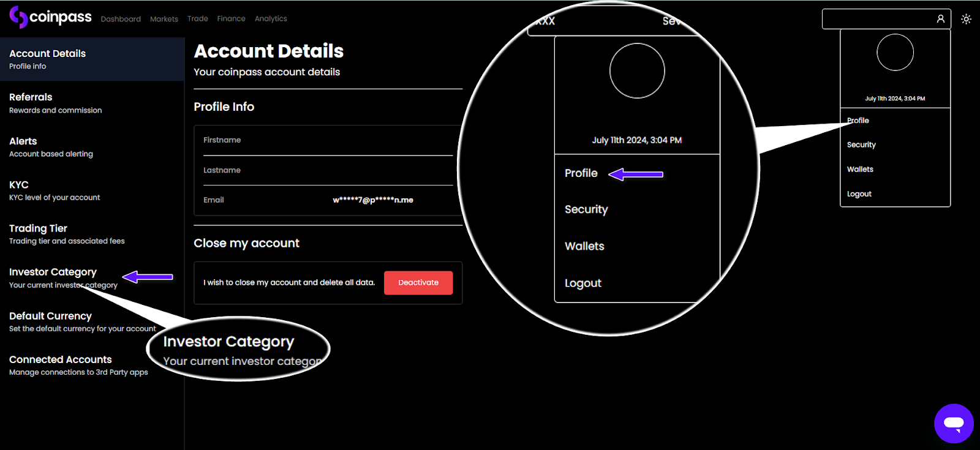
Task: Go to the Markets page
Action: (164, 19)
